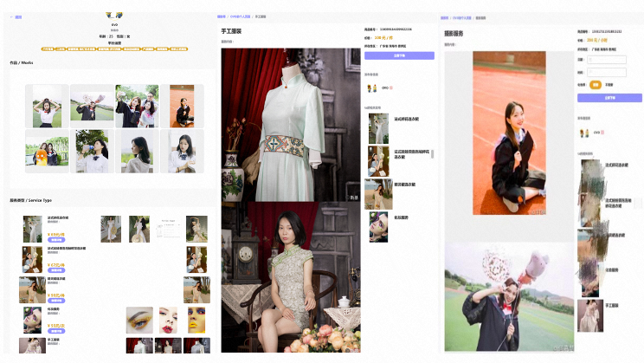Click the back link on the profile page
Screen dimensions: 644x363
[x=16, y=17]
